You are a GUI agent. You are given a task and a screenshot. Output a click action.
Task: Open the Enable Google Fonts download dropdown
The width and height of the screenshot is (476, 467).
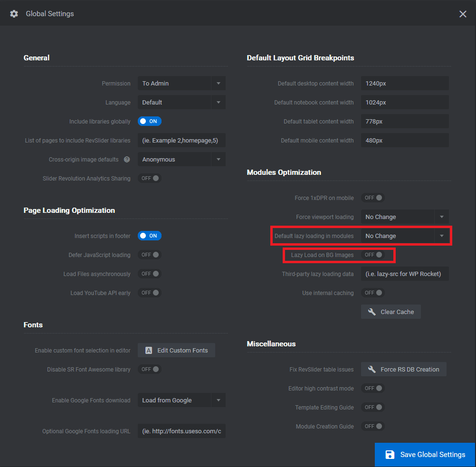[x=181, y=400]
